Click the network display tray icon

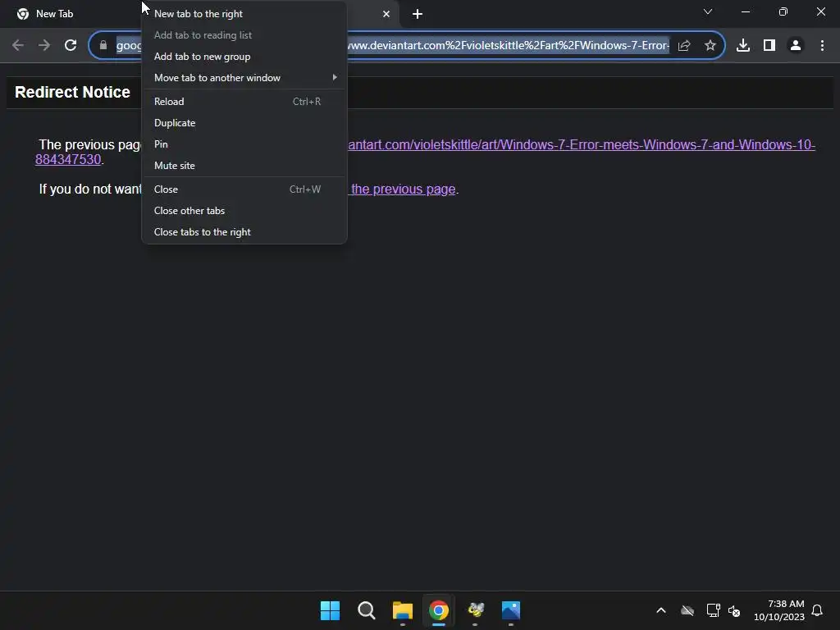pyautogui.click(x=713, y=610)
